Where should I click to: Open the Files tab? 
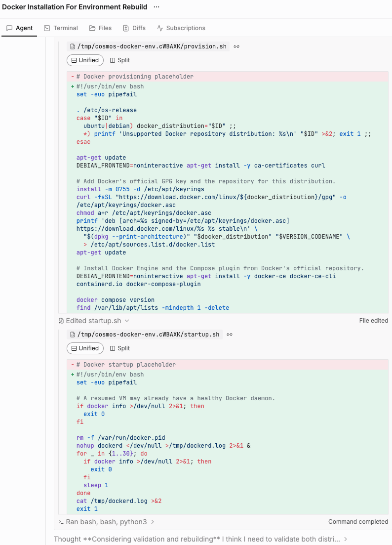(100, 28)
